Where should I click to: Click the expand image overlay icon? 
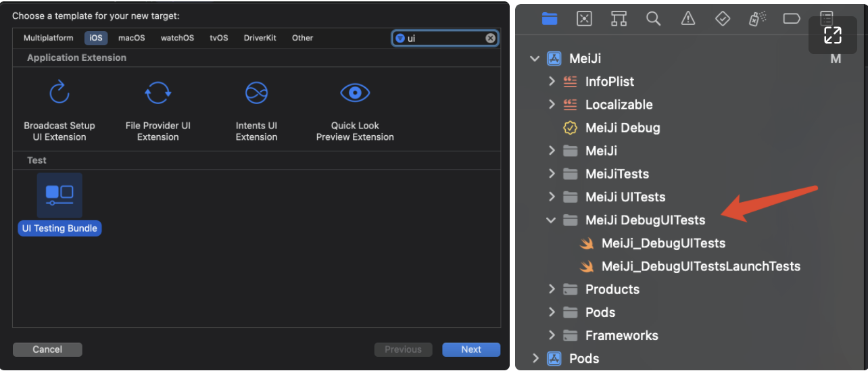coord(833,35)
